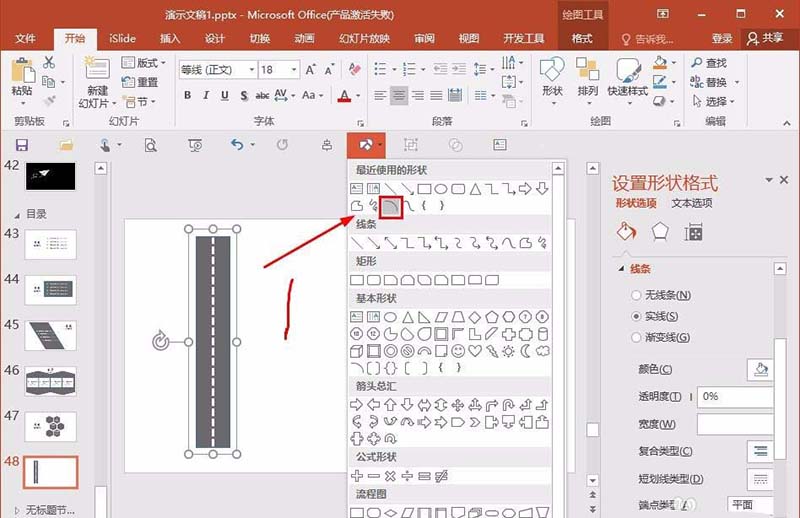Select No line radio option
This screenshot has width=800, height=518.
pyautogui.click(x=636, y=295)
